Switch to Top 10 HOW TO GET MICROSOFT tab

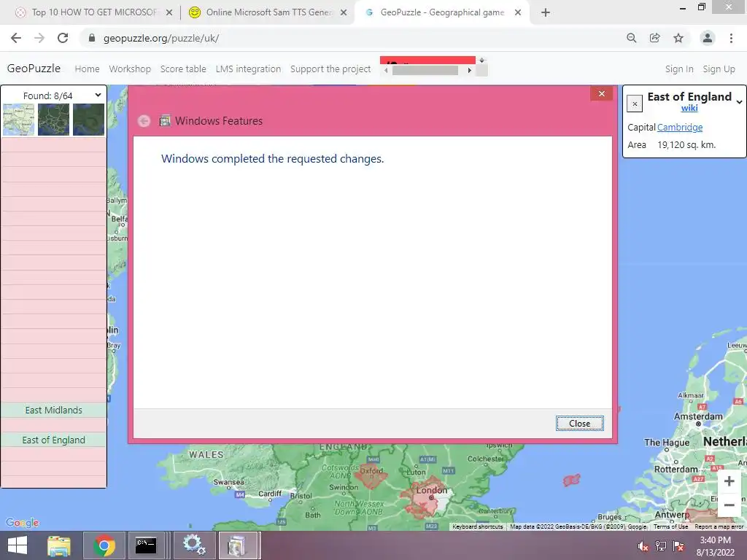coord(94,12)
